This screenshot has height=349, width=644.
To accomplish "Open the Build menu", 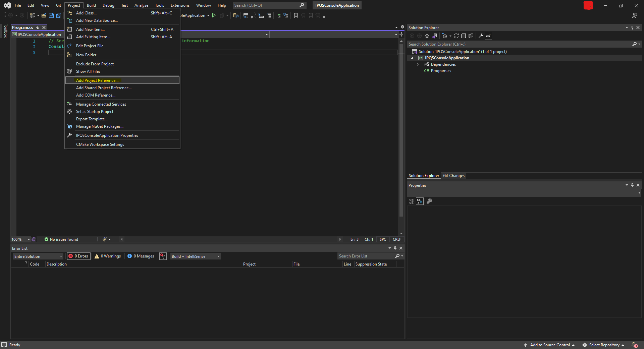I will 91,5.
